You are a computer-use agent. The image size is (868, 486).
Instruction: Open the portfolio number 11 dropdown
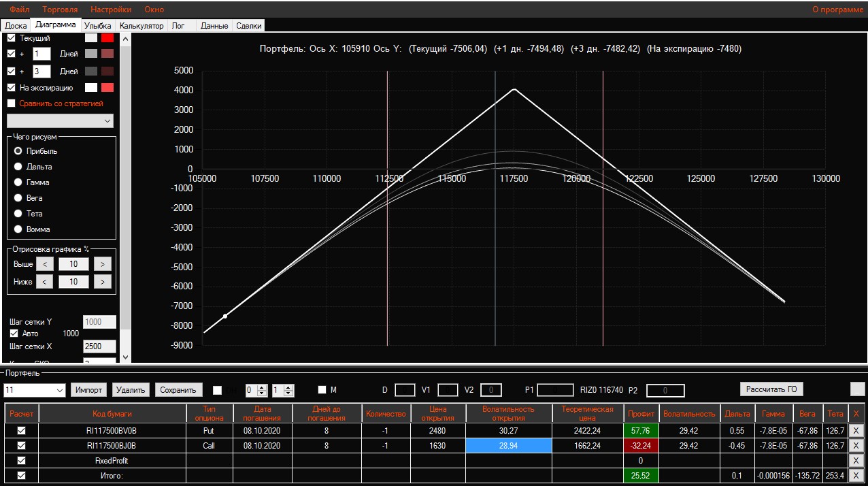[x=59, y=390]
